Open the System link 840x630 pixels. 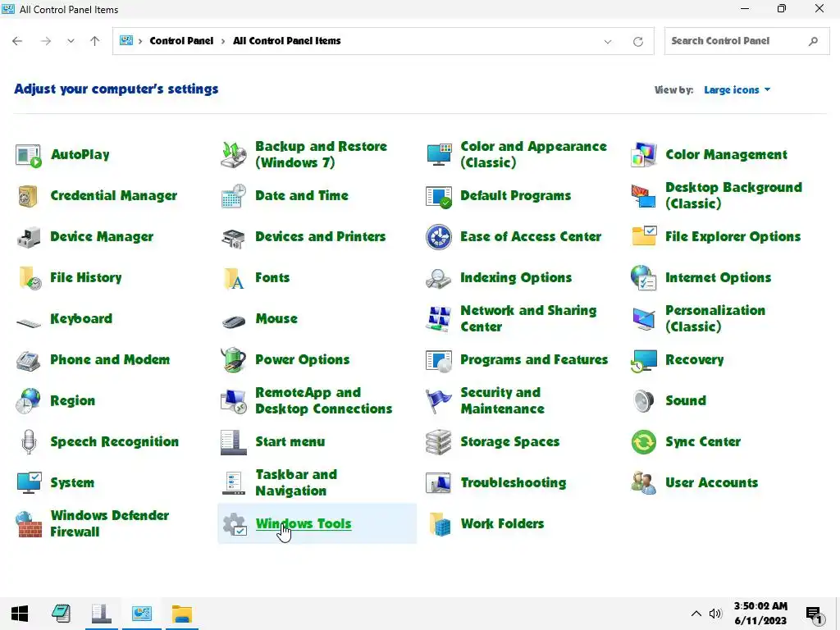(x=72, y=482)
